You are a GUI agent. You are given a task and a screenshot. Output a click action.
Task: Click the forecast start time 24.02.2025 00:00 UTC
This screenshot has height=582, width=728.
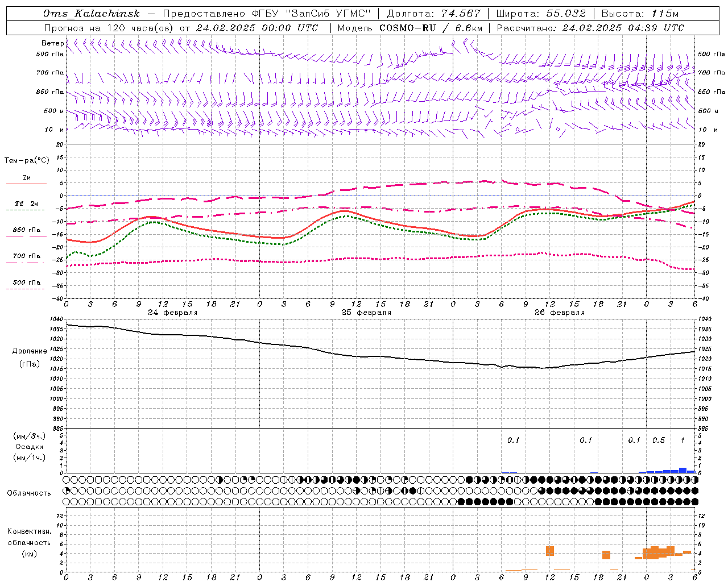tap(257, 28)
